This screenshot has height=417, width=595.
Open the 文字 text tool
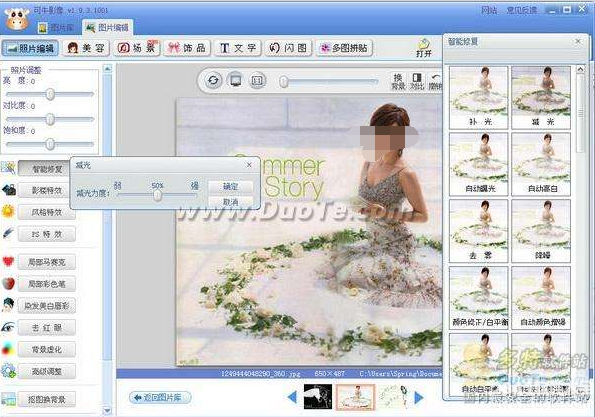[238, 48]
